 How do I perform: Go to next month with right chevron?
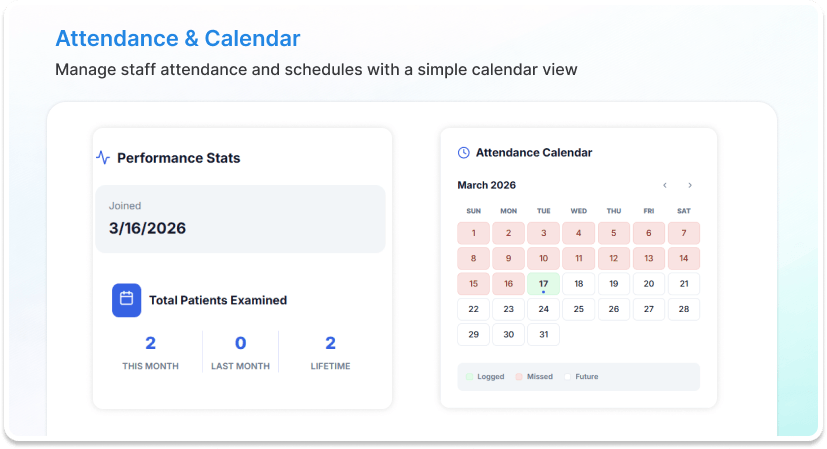[x=690, y=185]
